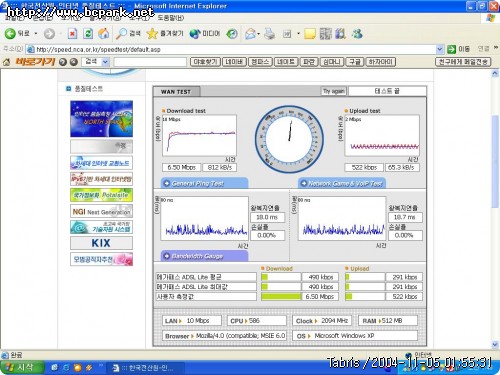Click the 812 kB/s download value

tap(220, 167)
